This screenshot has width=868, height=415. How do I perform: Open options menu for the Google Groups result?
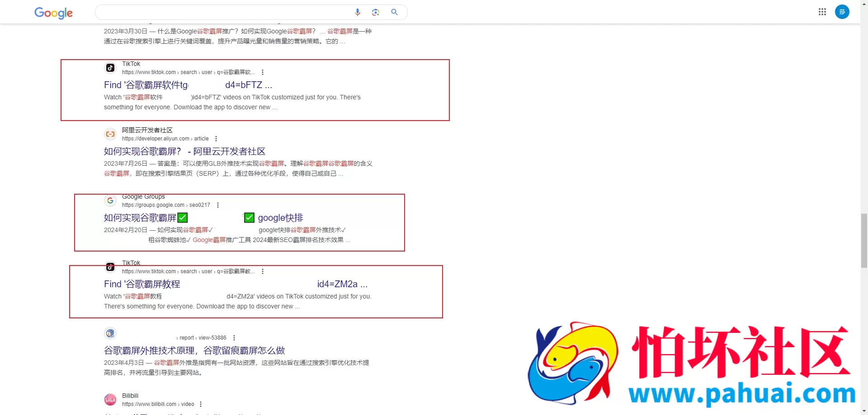point(218,205)
